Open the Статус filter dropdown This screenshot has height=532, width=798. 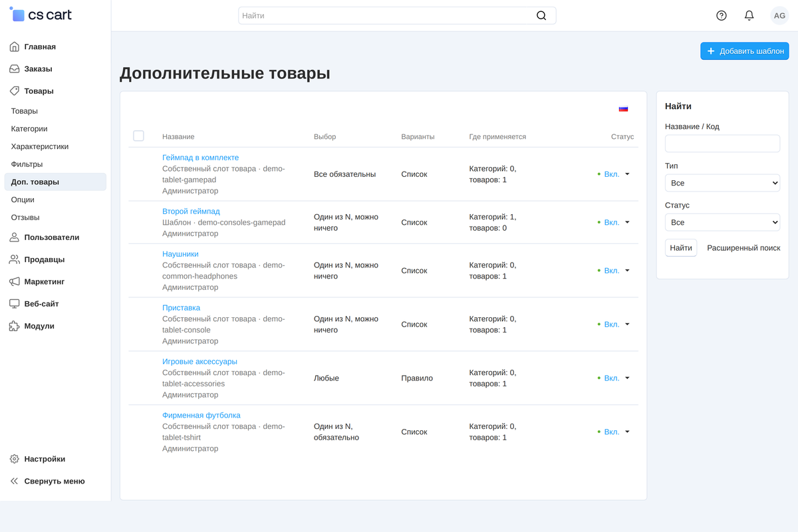point(722,222)
